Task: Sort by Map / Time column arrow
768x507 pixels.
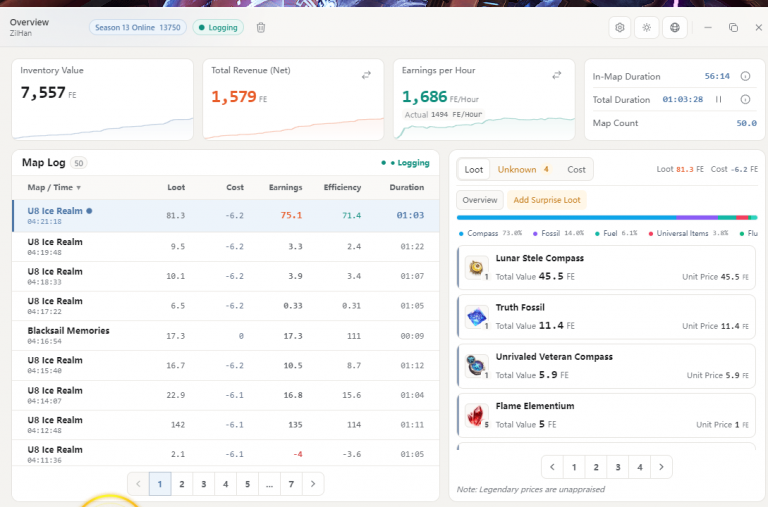Action: (x=78, y=188)
